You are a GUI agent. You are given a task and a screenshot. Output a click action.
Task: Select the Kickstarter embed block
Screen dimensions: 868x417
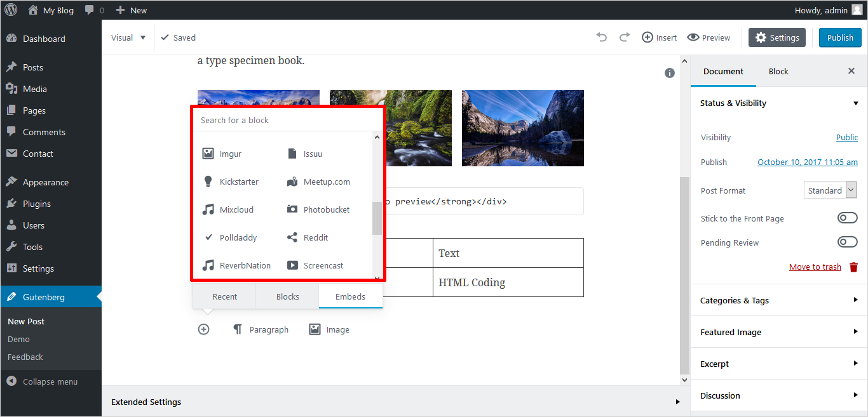231,182
